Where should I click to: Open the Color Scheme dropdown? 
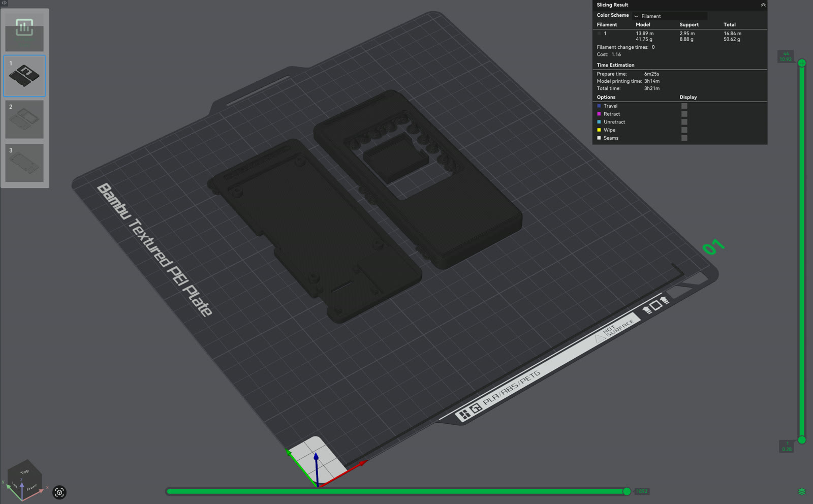670,16
